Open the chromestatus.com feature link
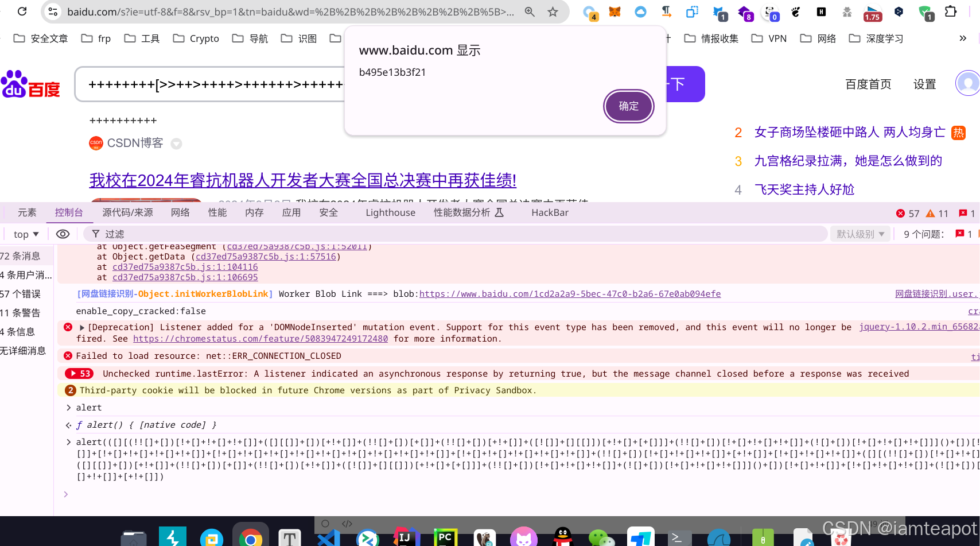Image resolution: width=980 pixels, height=546 pixels. 260,339
